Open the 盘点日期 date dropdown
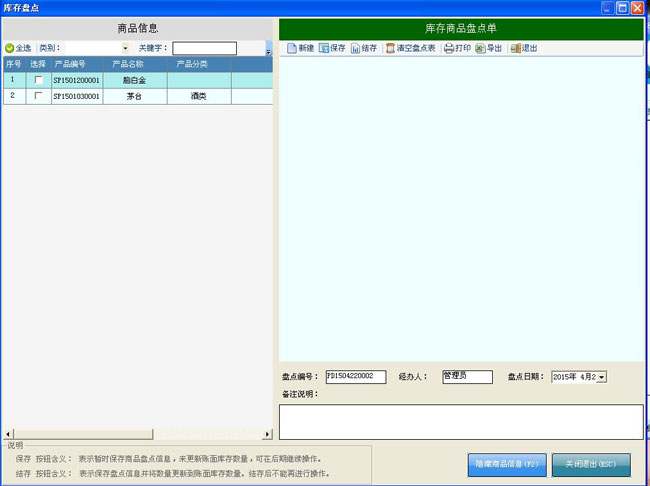The height and width of the screenshot is (486, 650). point(601,377)
